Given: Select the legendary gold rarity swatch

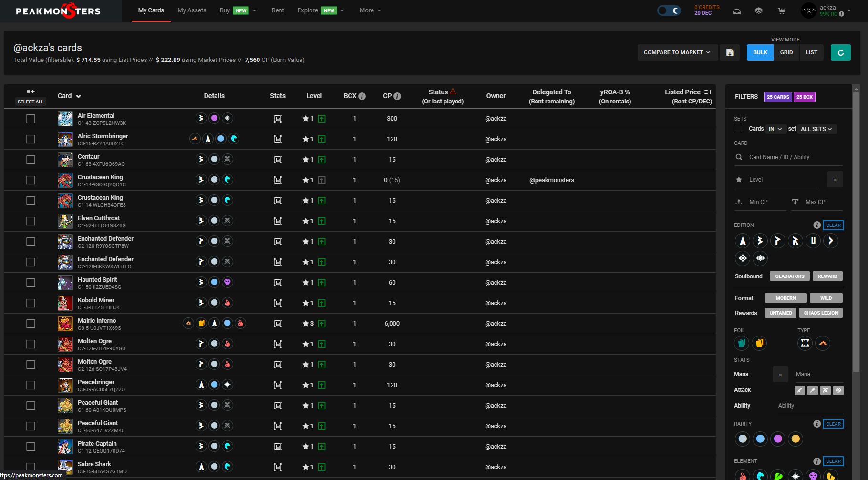Looking at the screenshot, I should [796, 439].
